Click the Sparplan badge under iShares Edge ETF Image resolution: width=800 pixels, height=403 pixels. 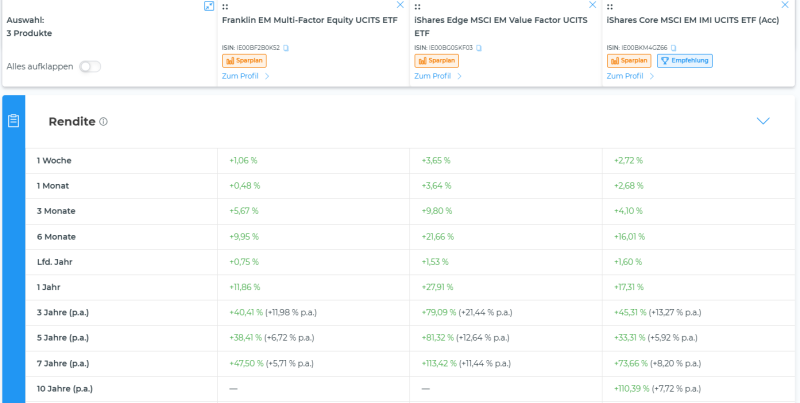[x=437, y=61]
